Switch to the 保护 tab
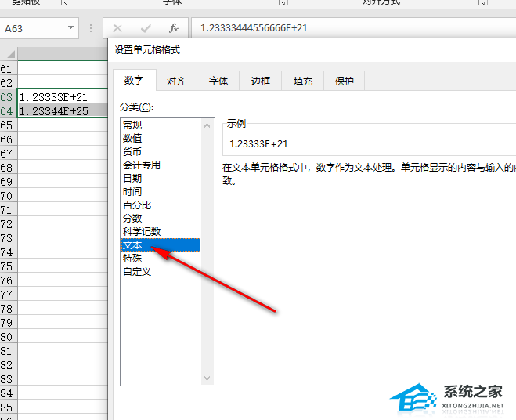This screenshot has height=420, width=516. click(345, 81)
